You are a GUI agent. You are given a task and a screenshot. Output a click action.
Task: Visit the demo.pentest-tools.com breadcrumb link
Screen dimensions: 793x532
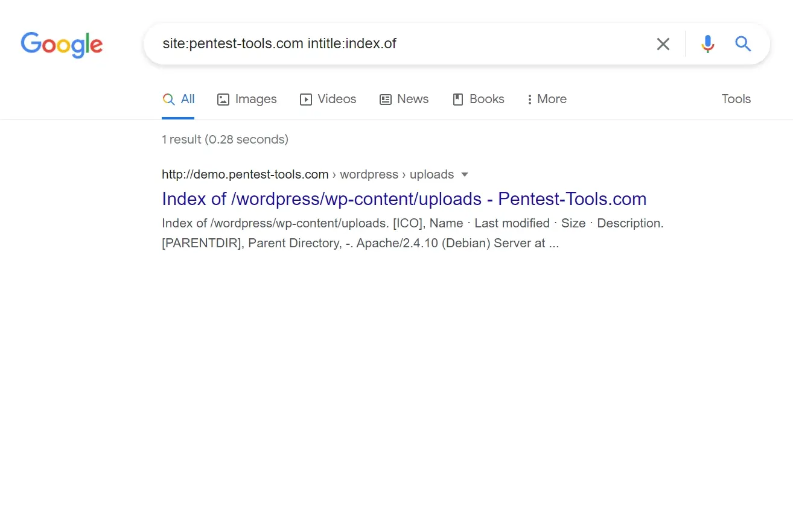pos(245,174)
